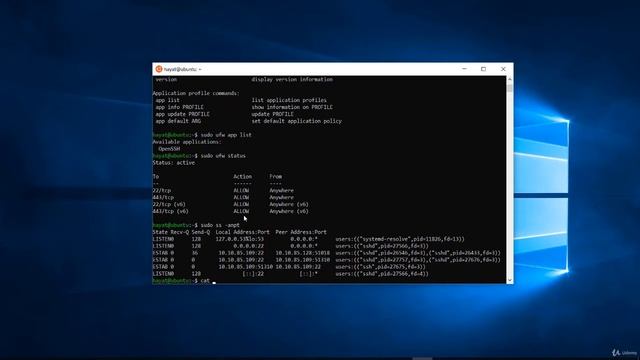Click the "cat" text at the prompt
The height and width of the screenshot is (360, 640).
click(205, 280)
